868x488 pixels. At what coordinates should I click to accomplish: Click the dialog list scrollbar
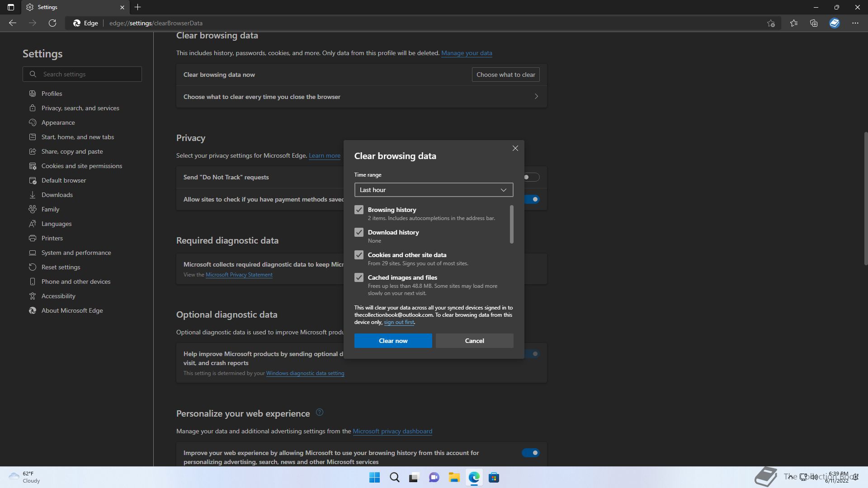[512, 225]
